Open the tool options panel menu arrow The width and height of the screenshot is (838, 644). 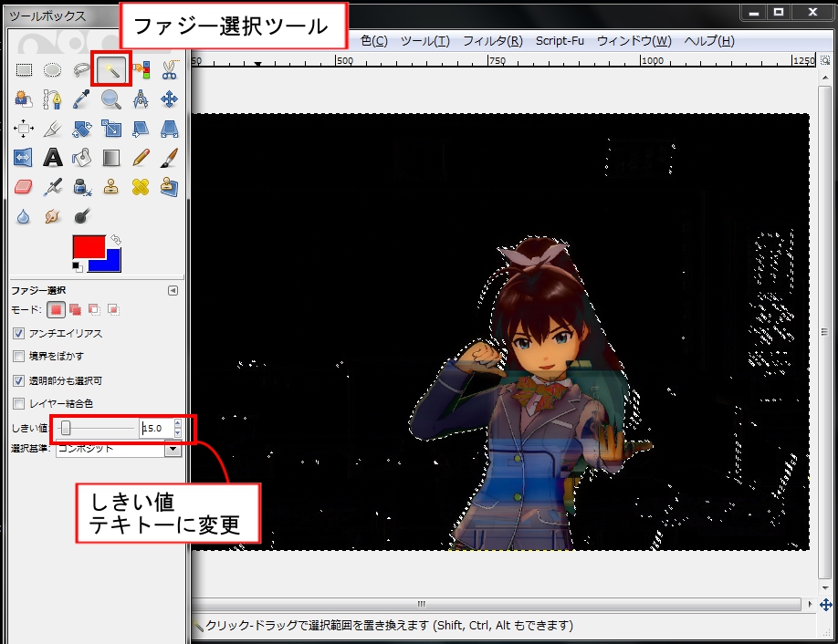tap(173, 290)
